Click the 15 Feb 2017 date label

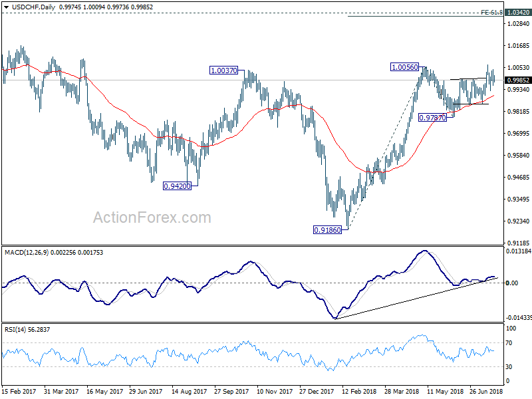click(x=19, y=391)
